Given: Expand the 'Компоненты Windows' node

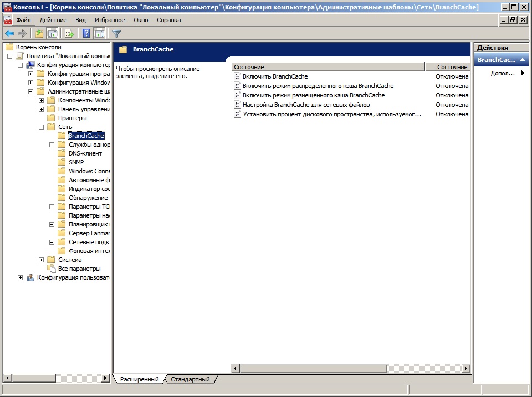Looking at the screenshot, I should (42, 100).
